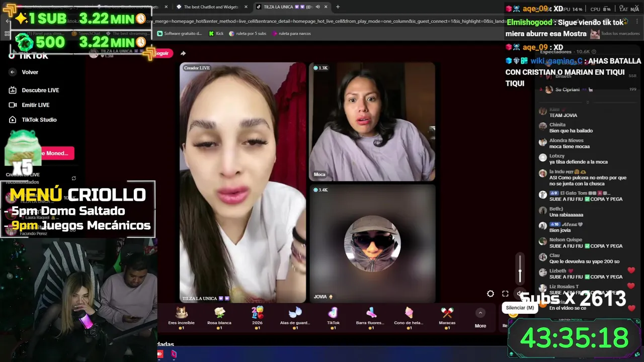Mute audio on TILZA LA UNICA tab

point(317,7)
